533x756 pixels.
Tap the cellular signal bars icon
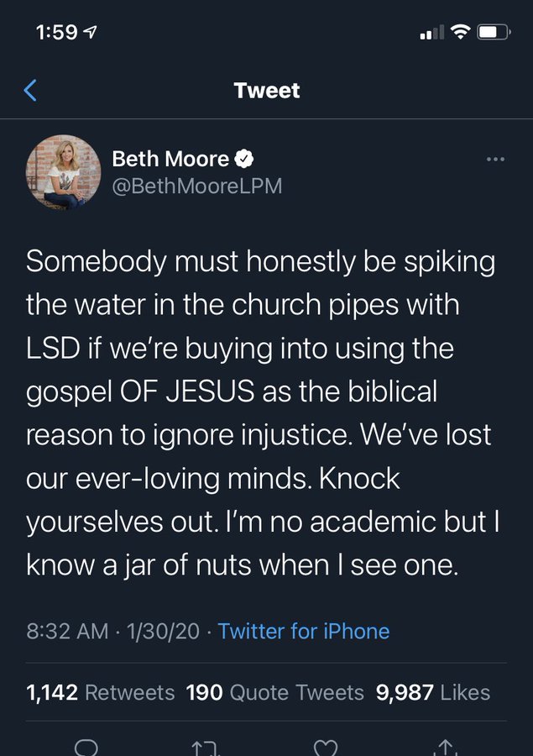[x=431, y=33]
